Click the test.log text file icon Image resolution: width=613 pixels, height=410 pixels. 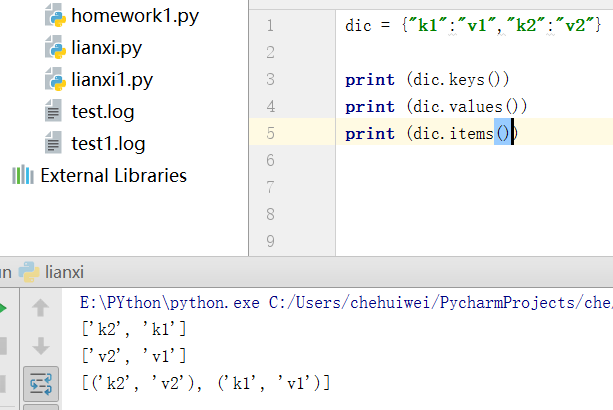tap(53, 111)
